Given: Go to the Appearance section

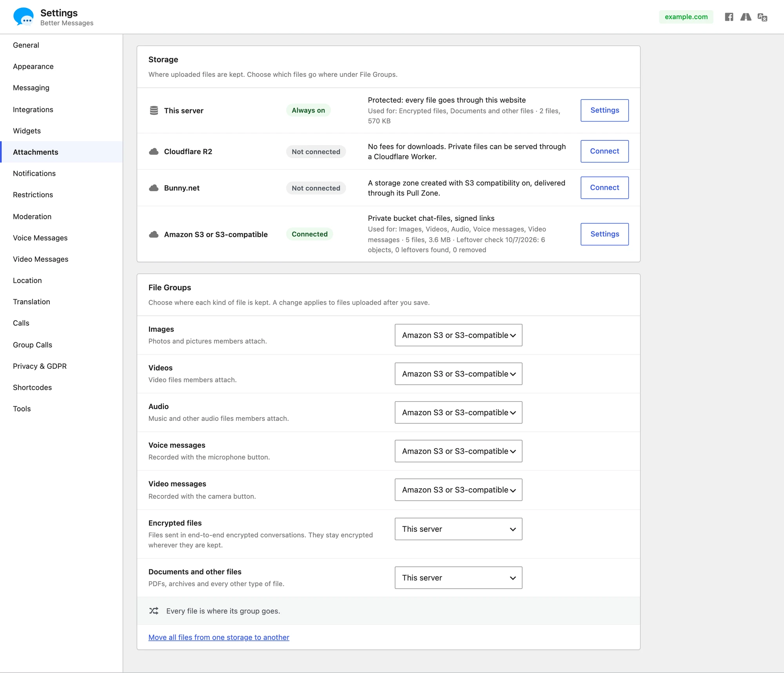Looking at the screenshot, I should pos(62,66).
